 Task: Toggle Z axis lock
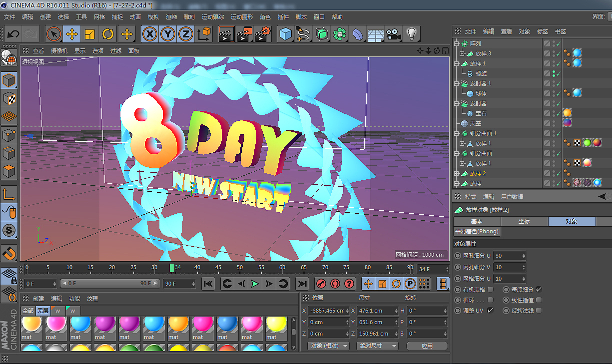(x=186, y=34)
